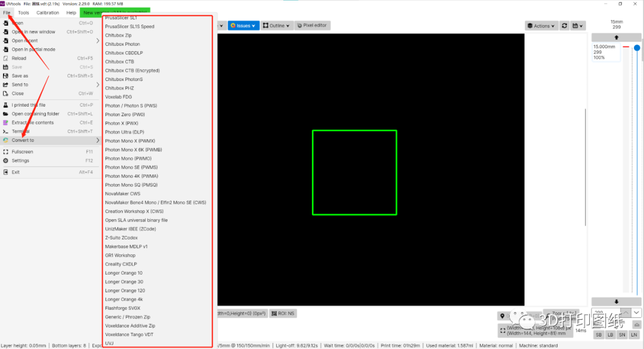Go to the bottom layer arrow
Image resolution: width=644 pixels, height=349 pixels.
[616, 301]
